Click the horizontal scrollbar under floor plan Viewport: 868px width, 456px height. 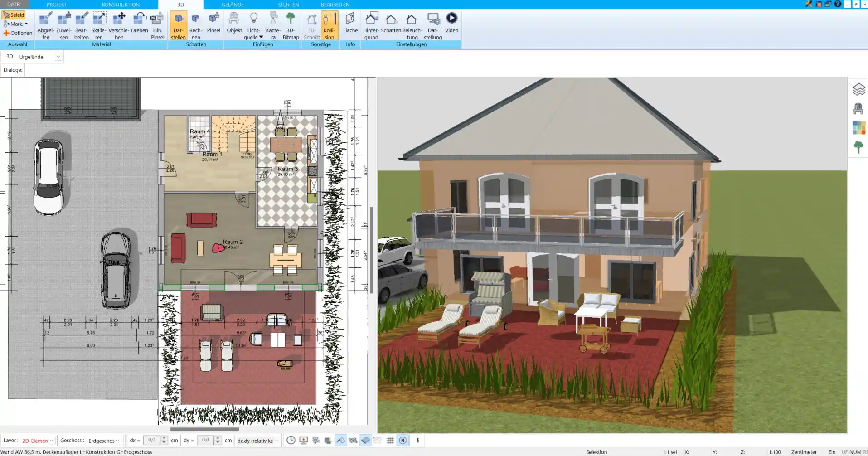tap(204, 429)
